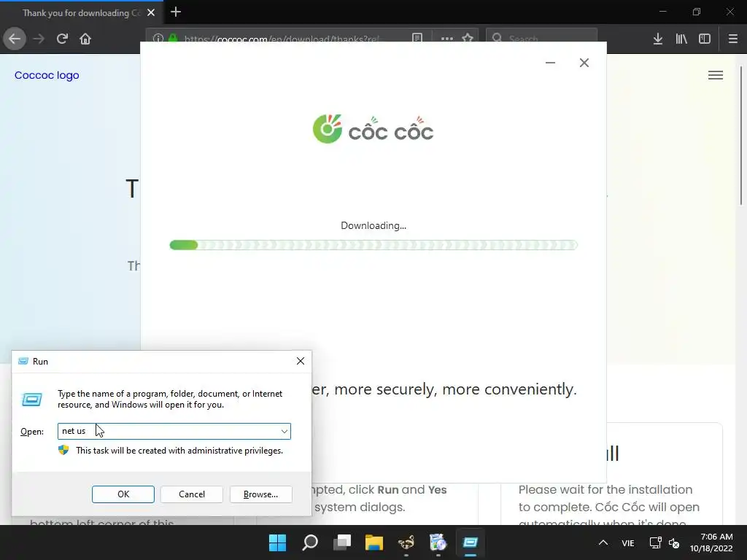747x560 pixels.
Task: Close the Cốc Cốc installer window
Action: (584, 63)
